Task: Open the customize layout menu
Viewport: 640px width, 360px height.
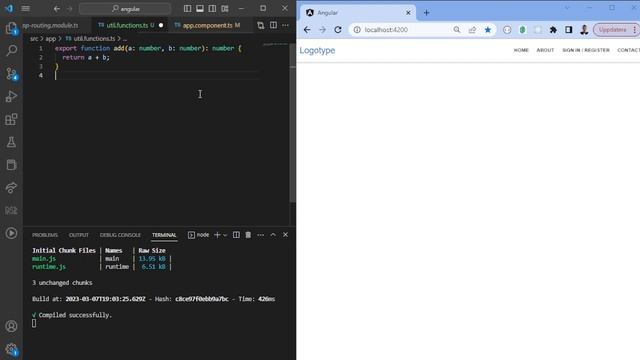Action: coord(225,9)
